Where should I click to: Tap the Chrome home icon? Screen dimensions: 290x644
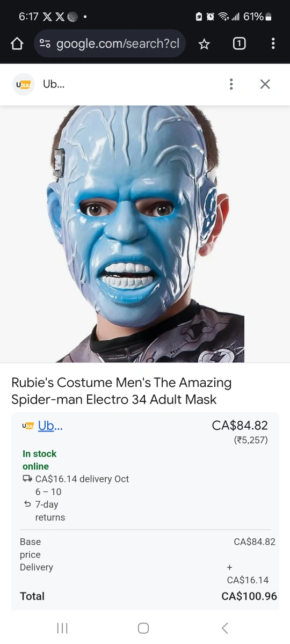[x=17, y=44]
